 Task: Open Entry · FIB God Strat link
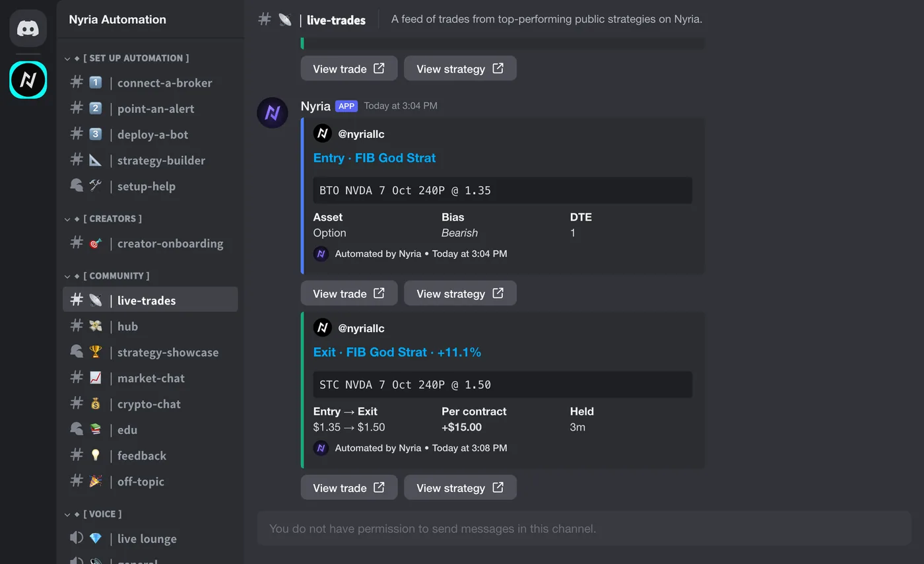point(374,158)
